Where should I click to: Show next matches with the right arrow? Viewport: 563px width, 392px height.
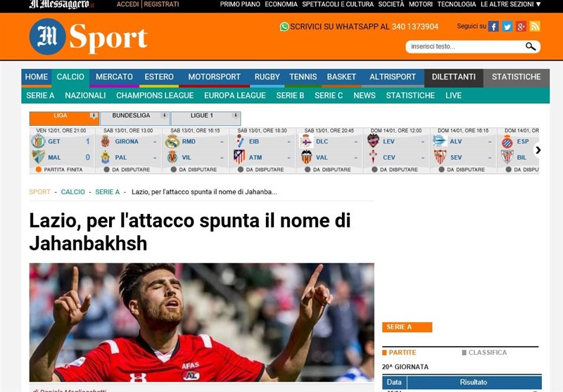538,150
